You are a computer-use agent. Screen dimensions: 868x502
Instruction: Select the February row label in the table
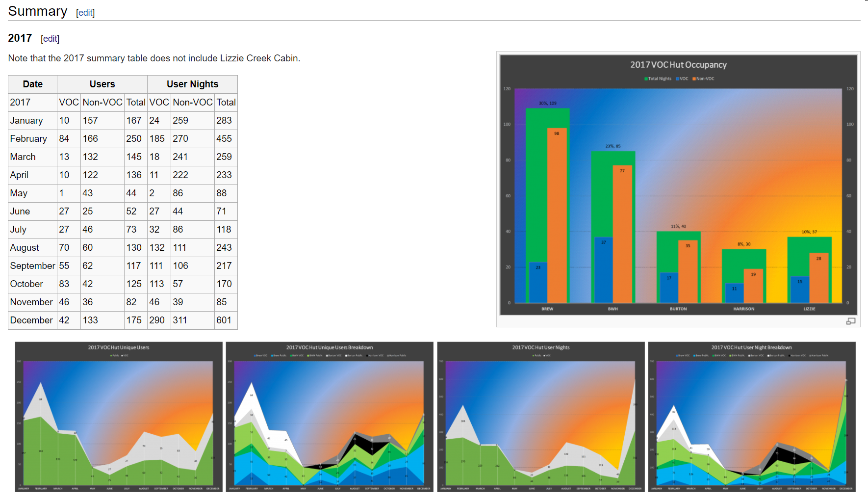click(x=28, y=138)
